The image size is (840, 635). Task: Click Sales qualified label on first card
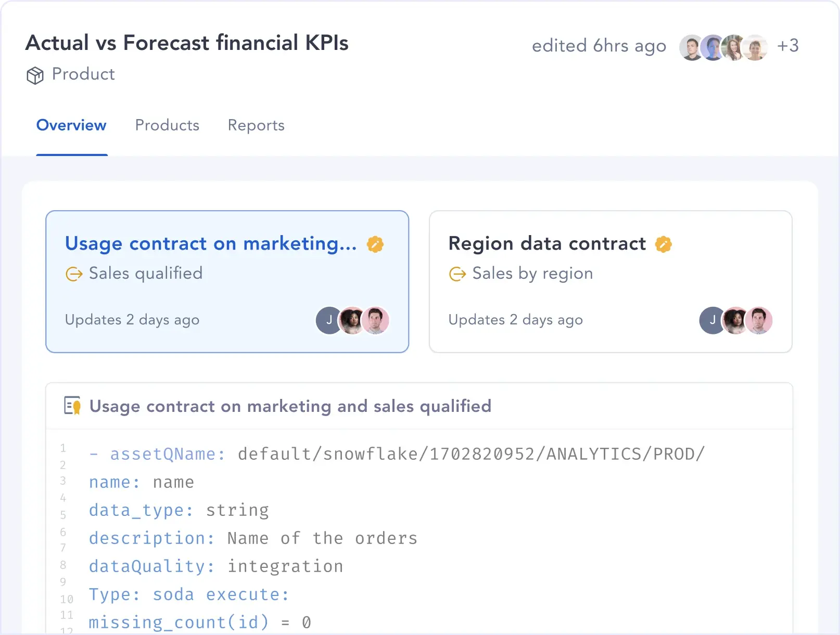[x=146, y=274]
